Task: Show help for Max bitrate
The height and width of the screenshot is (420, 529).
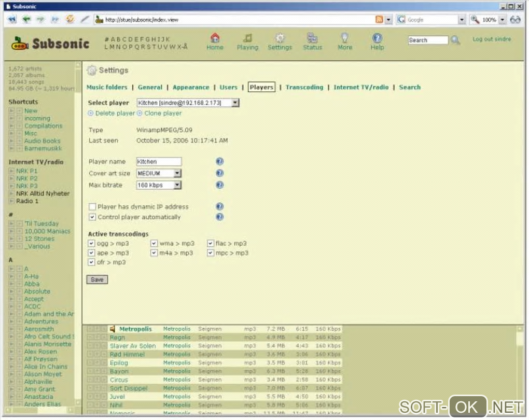Action: (x=219, y=185)
